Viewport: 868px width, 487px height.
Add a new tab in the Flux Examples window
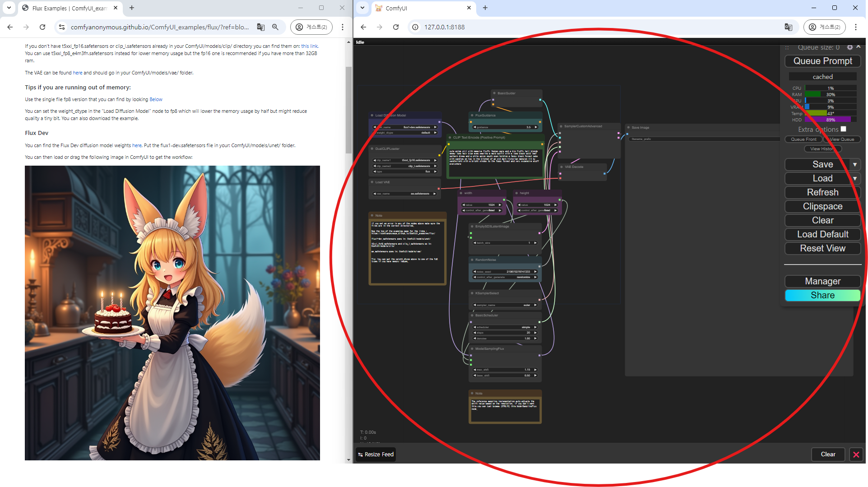pos(132,8)
